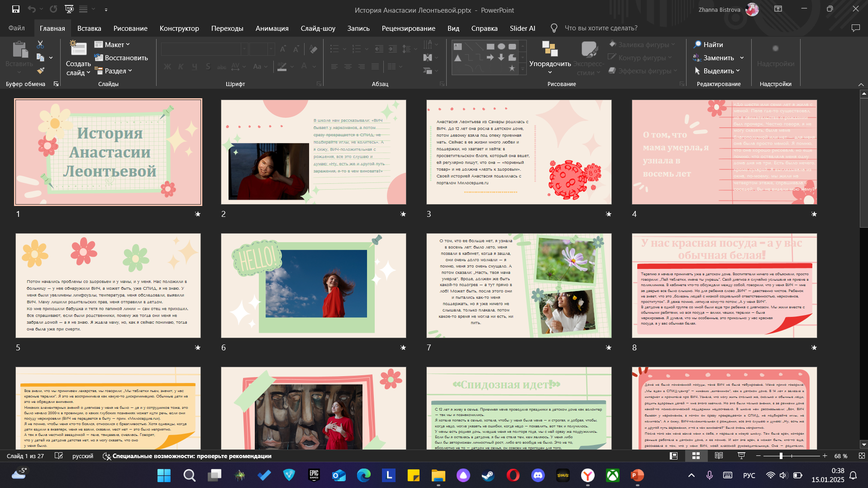Select slide 6 thumbnail with HELLO sticker

[x=314, y=286]
